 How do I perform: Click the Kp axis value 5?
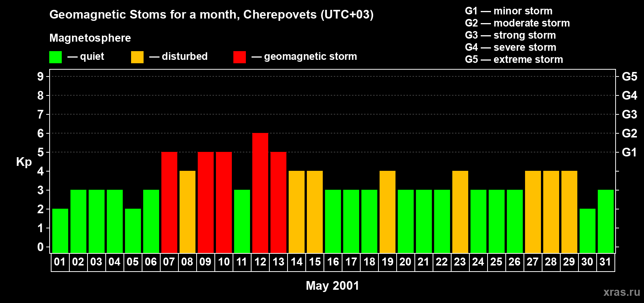[x=41, y=152]
